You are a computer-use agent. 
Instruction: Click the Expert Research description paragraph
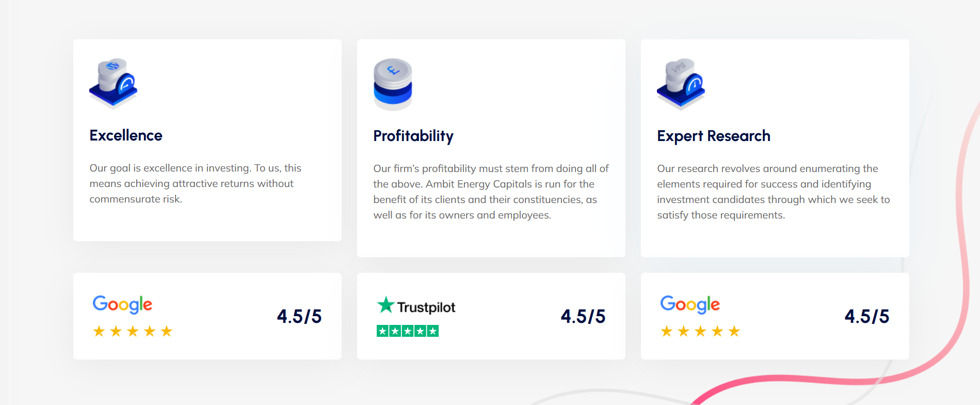tap(773, 192)
